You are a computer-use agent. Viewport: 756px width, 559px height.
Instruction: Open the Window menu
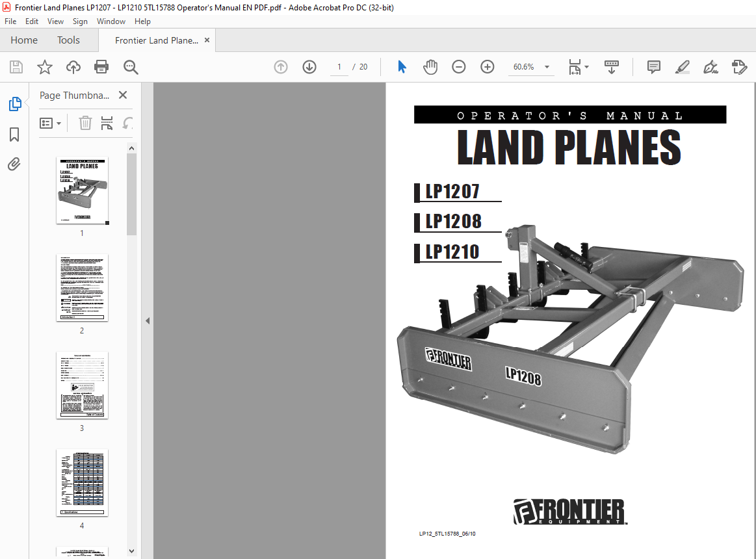point(111,21)
